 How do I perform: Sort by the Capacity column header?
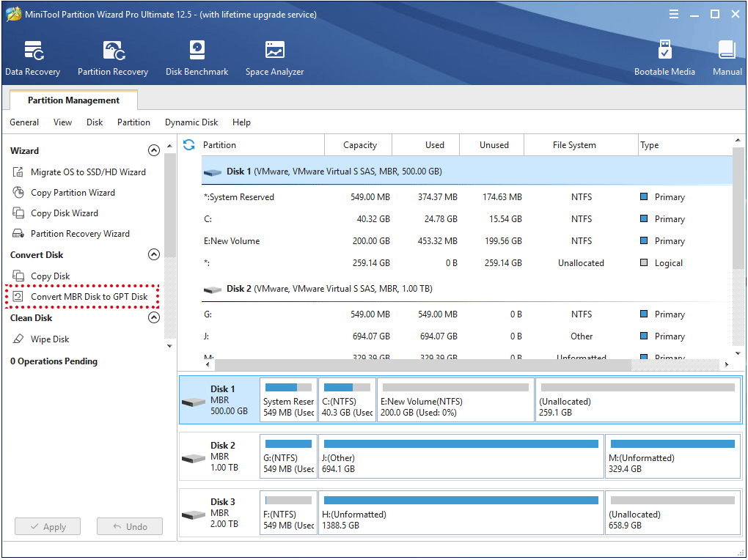(x=359, y=145)
